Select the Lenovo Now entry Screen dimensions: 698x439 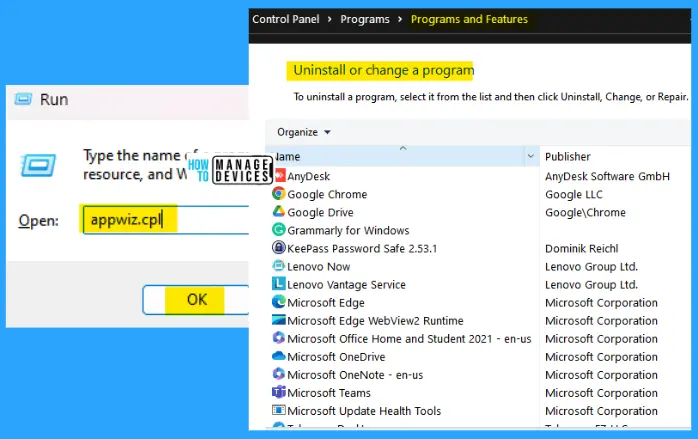[319, 267]
